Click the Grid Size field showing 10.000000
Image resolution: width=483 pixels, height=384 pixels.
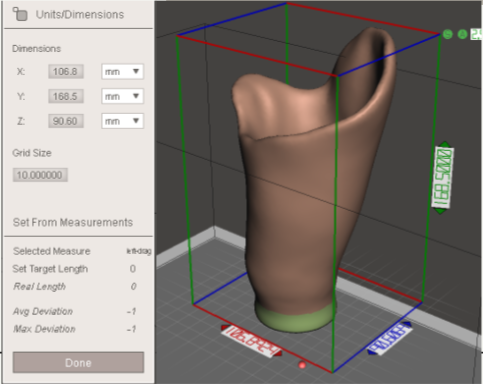click(x=40, y=175)
